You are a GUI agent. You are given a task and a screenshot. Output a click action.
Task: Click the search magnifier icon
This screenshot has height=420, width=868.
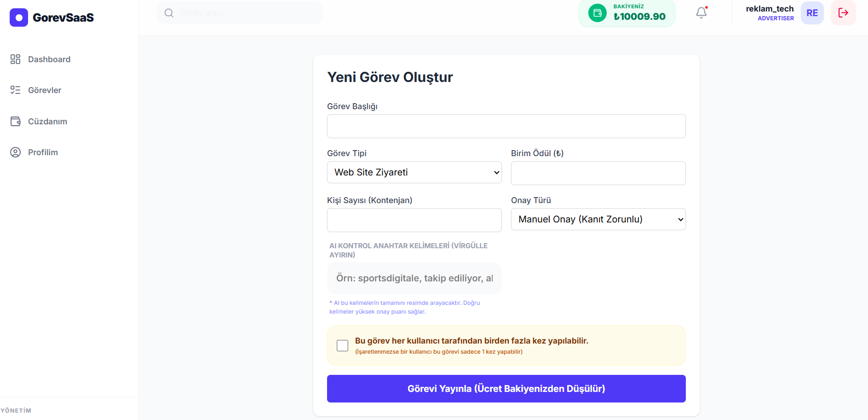point(169,13)
